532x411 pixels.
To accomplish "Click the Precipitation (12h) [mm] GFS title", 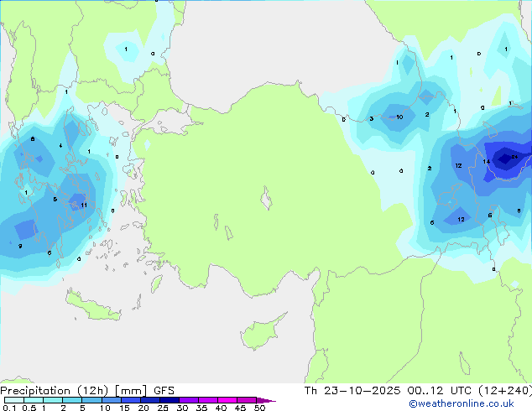I will [87, 391].
